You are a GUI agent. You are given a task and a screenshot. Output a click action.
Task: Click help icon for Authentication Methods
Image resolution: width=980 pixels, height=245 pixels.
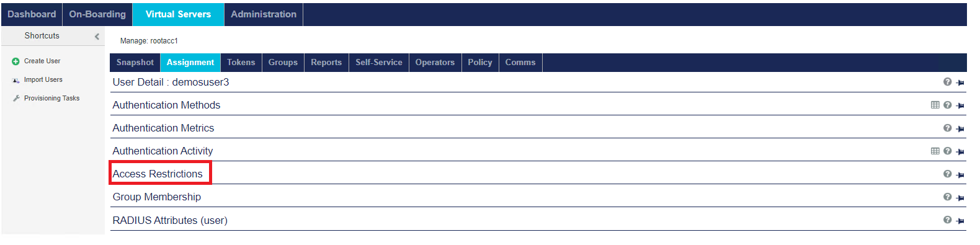(947, 105)
